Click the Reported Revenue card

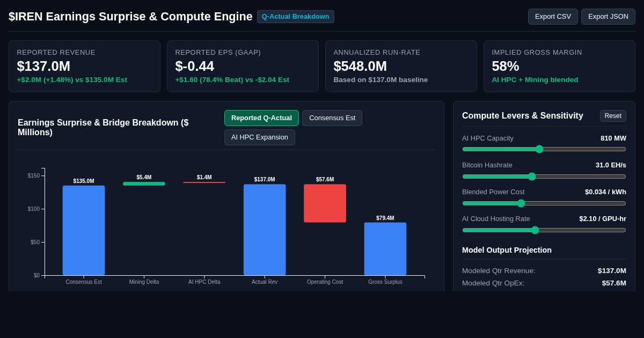[84, 67]
